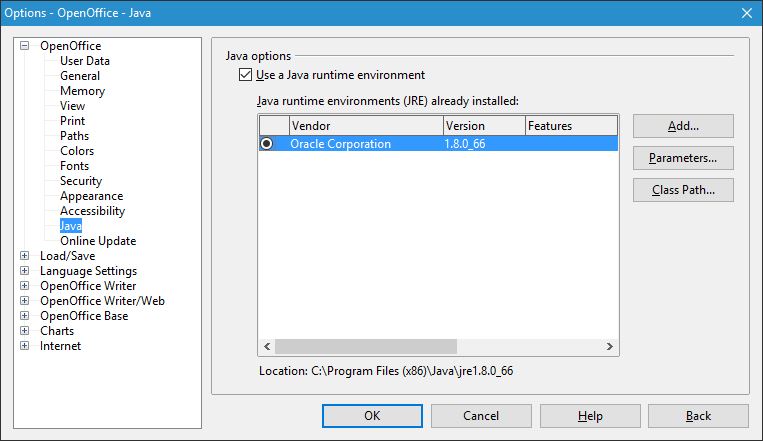Click the Add... button
763x441 pixels.
pos(683,126)
